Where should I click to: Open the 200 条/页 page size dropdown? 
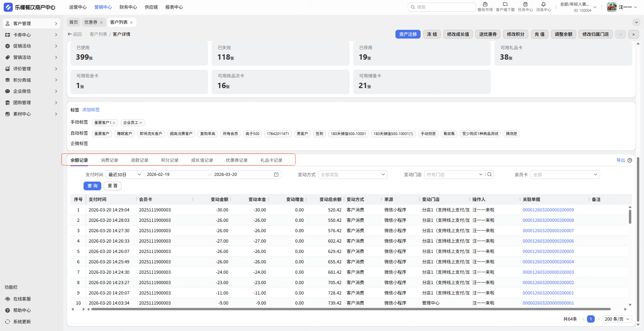coord(617,319)
